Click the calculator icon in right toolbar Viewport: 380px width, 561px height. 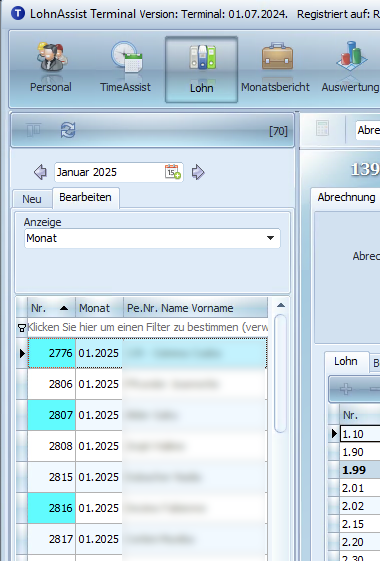coord(322,128)
